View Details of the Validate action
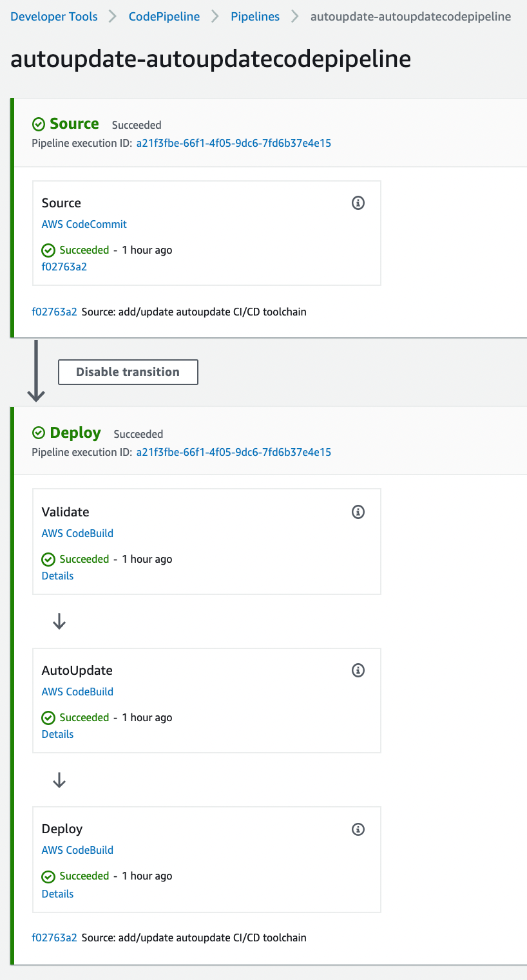 [x=58, y=576]
